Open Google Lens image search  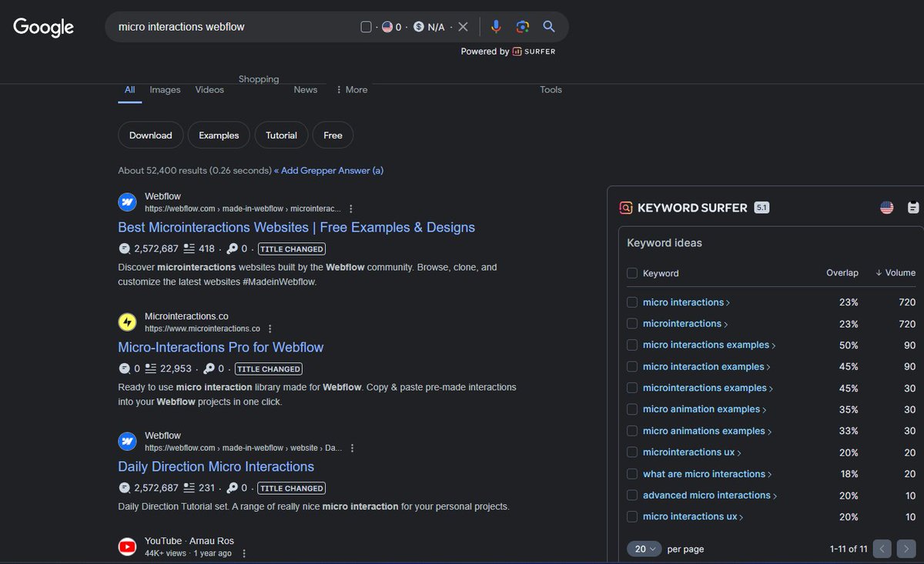click(523, 27)
